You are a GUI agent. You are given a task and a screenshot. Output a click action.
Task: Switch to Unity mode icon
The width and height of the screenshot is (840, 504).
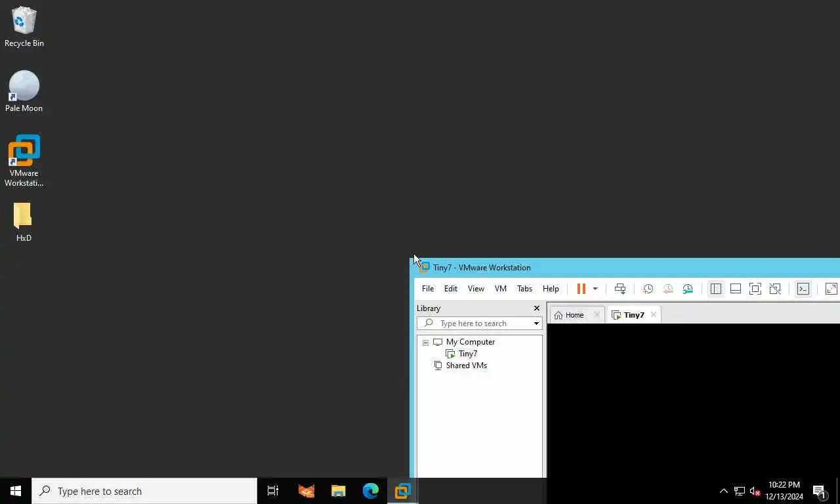coord(775,289)
